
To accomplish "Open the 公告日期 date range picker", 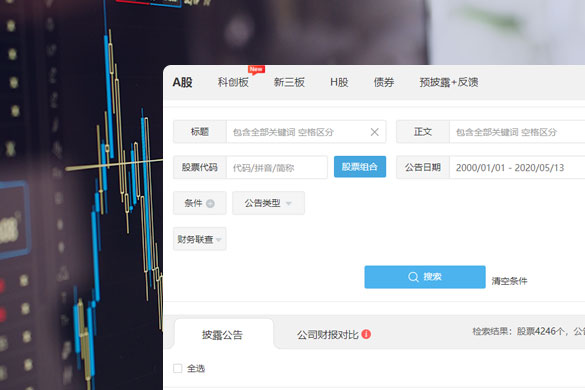I will [x=517, y=168].
